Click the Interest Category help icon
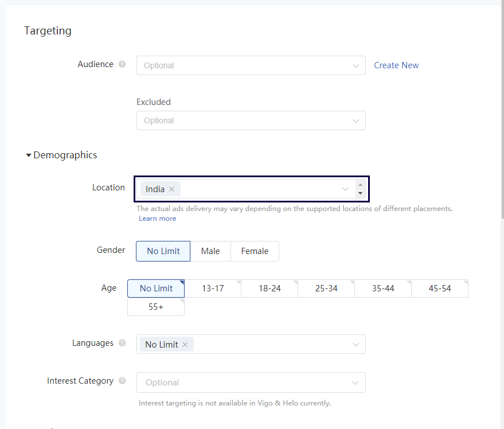504x429 pixels. 122,381
